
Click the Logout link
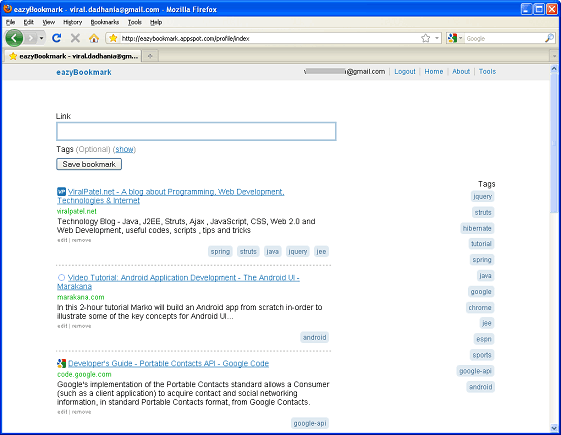tap(405, 72)
